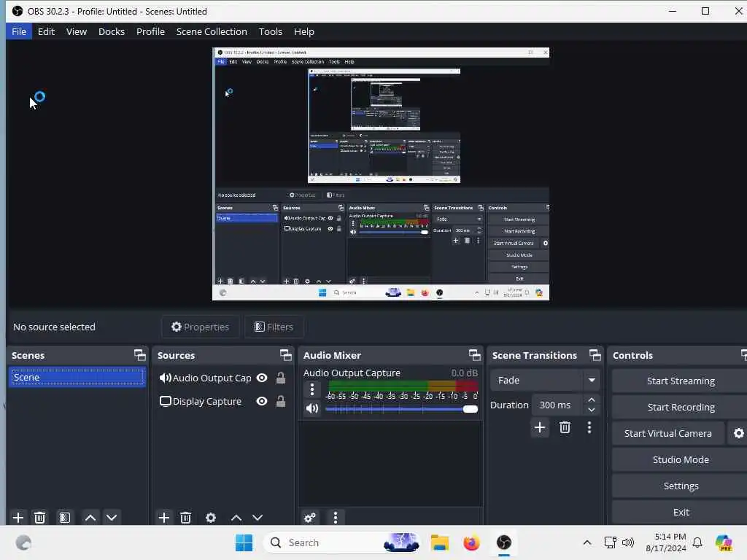The width and height of the screenshot is (747, 560).
Task: Mute the Audio Output Capture speaker icon
Action: coord(312,408)
